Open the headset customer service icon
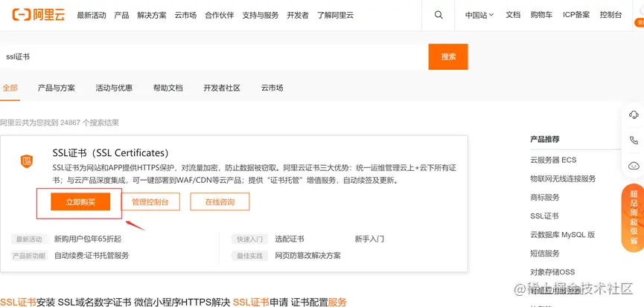The image size is (644, 307). click(634, 114)
